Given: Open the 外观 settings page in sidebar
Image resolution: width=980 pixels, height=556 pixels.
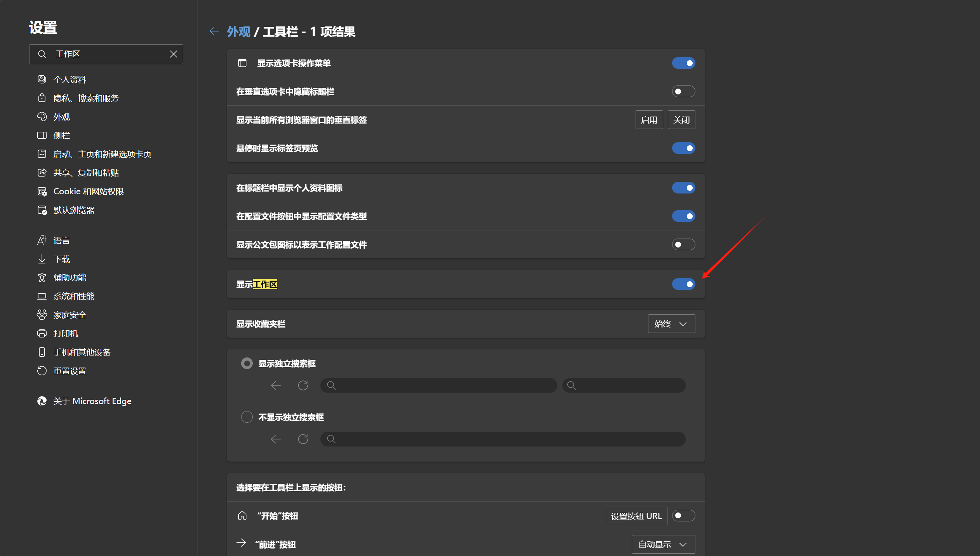Looking at the screenshot, I should click(62, 117).
